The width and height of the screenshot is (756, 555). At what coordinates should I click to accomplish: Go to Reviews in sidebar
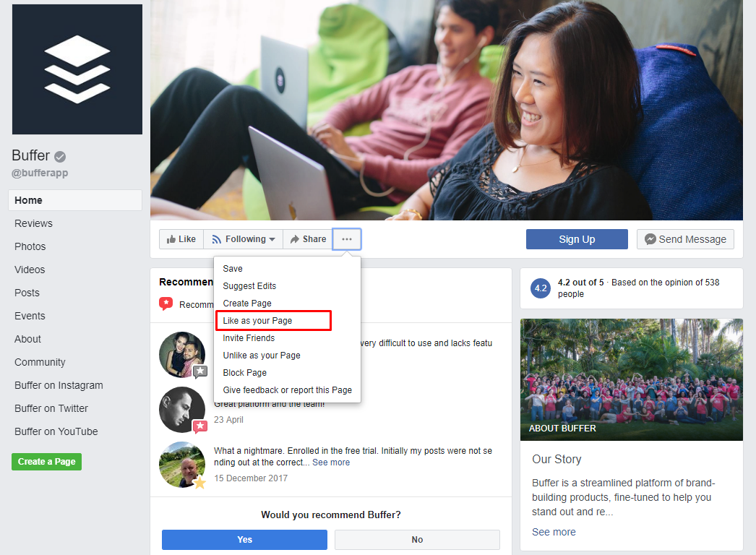pyautogui.click(x=33, y=223)
